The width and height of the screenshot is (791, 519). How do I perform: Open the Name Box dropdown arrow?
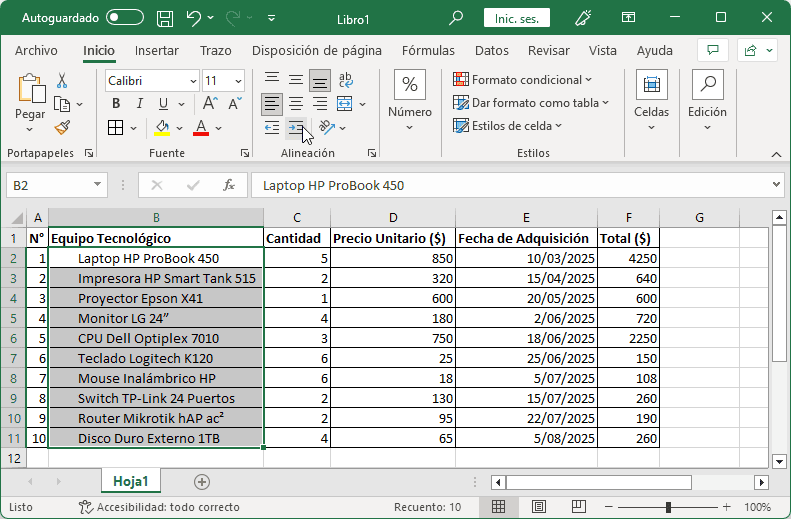[97, 185]
